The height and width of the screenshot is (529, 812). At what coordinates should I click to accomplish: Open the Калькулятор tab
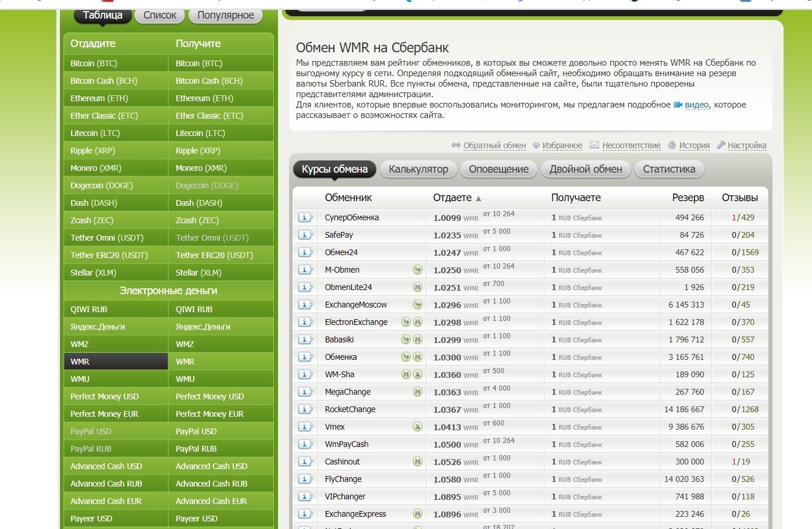(x=418, y=169)
